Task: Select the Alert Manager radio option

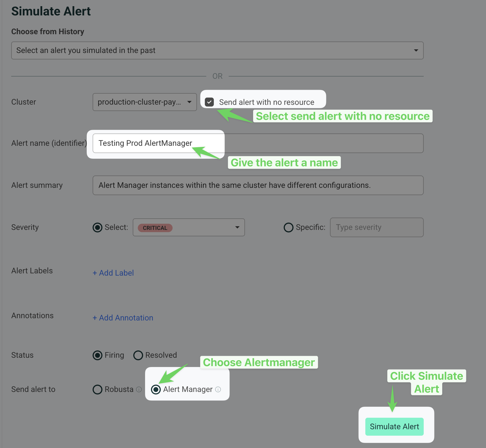Action: click(x=156, y=389)
